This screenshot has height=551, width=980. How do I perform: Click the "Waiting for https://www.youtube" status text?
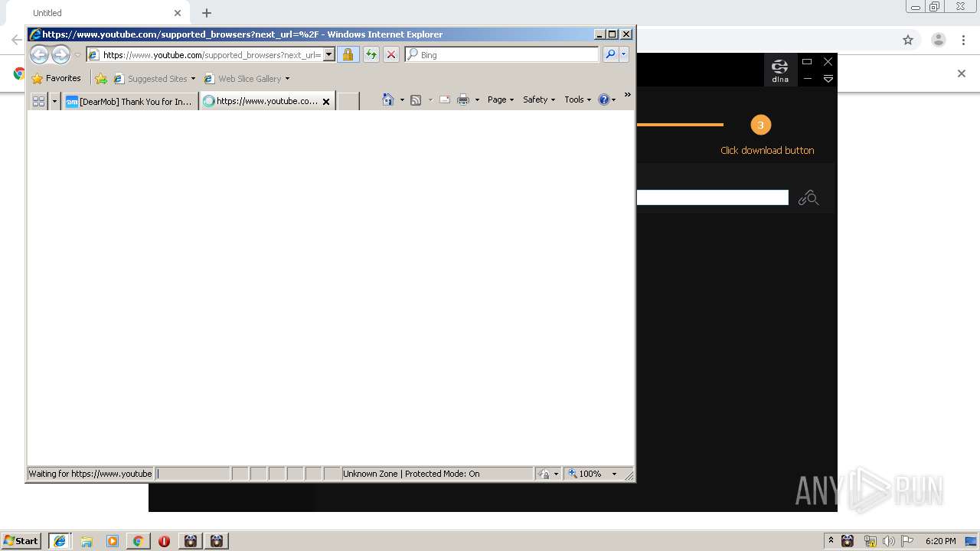90,474
